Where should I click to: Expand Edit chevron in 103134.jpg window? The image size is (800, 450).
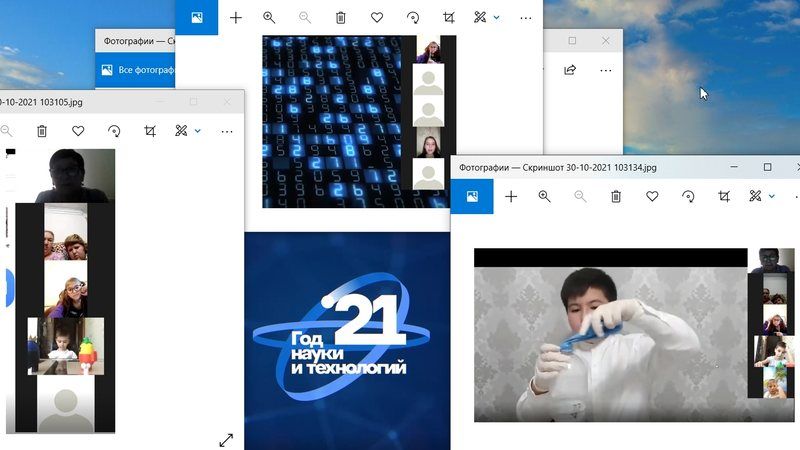[x=772, y=196]
